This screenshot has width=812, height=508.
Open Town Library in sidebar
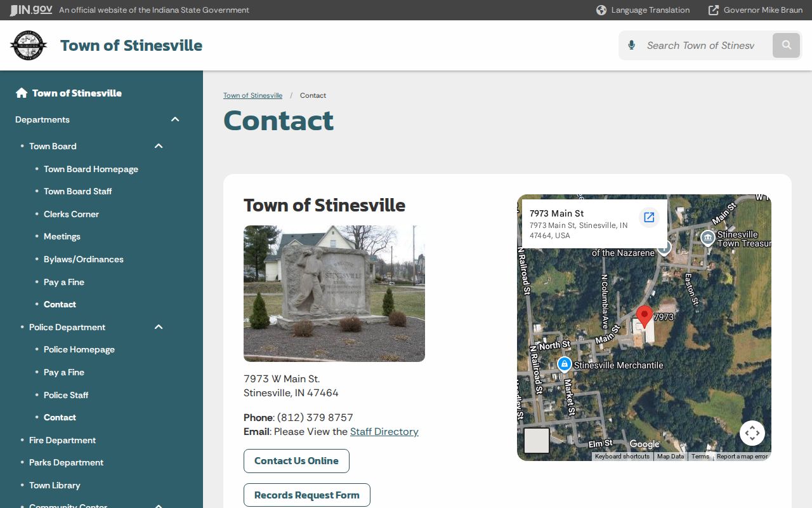[55, 485]
